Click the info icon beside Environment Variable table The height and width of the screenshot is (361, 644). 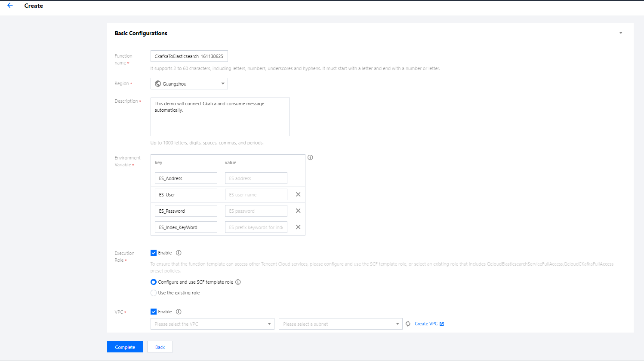[x=310, y=158]
